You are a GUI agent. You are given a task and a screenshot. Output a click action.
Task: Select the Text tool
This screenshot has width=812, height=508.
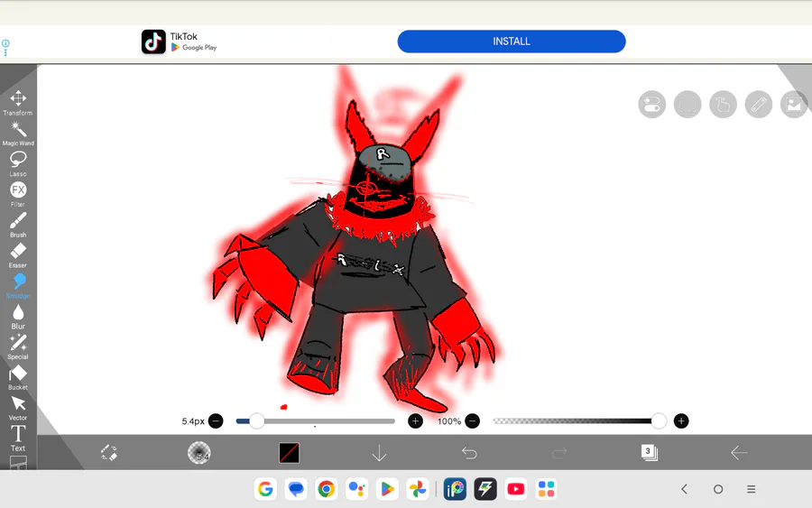18,439
